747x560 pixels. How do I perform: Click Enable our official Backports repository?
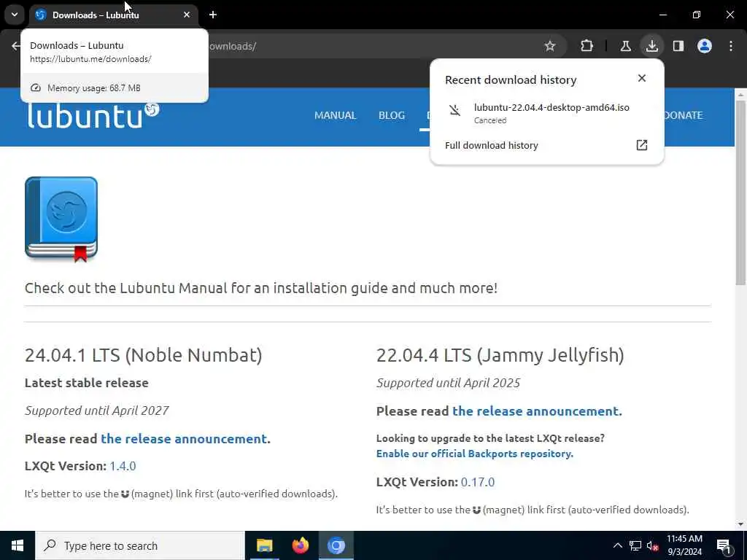pos(474,454)
